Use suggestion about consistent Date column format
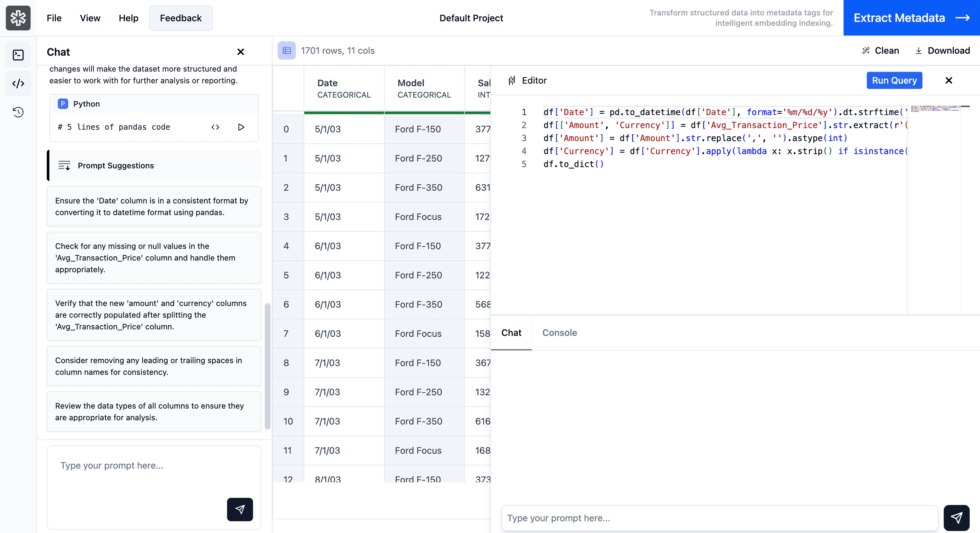The height and width of the screenshot is (533, 980). [154, 206]
